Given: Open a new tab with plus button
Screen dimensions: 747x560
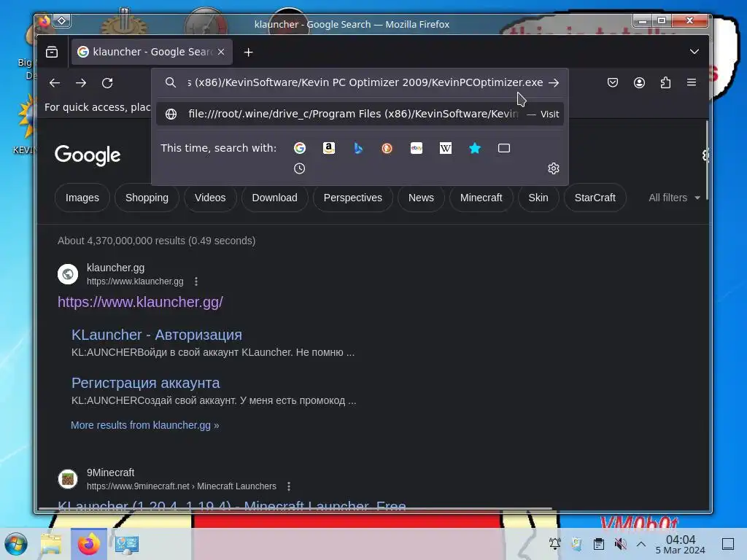Looking at the screenshot, I should (x=248, y=52).
